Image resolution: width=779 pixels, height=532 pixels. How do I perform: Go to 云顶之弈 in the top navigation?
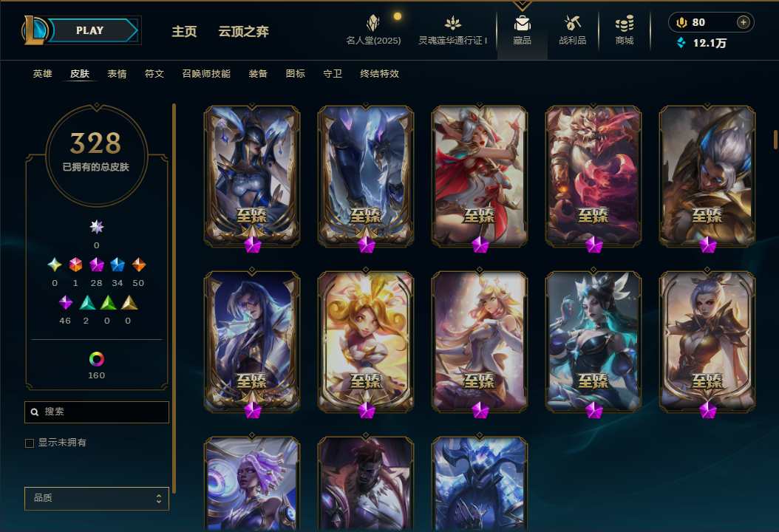click(x=243, y=31)
